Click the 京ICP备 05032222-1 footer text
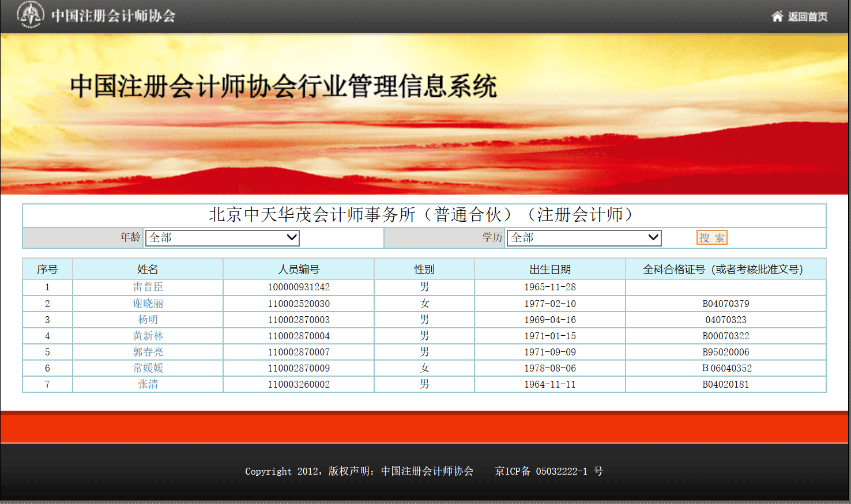The height and width of the screenshot is (504, 851). [x=548, y=471]
